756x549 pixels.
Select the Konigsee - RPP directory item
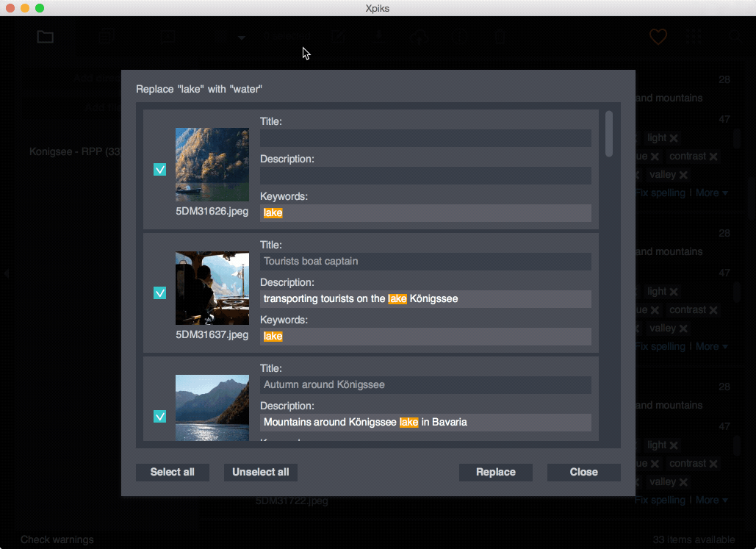coord(75,151)
